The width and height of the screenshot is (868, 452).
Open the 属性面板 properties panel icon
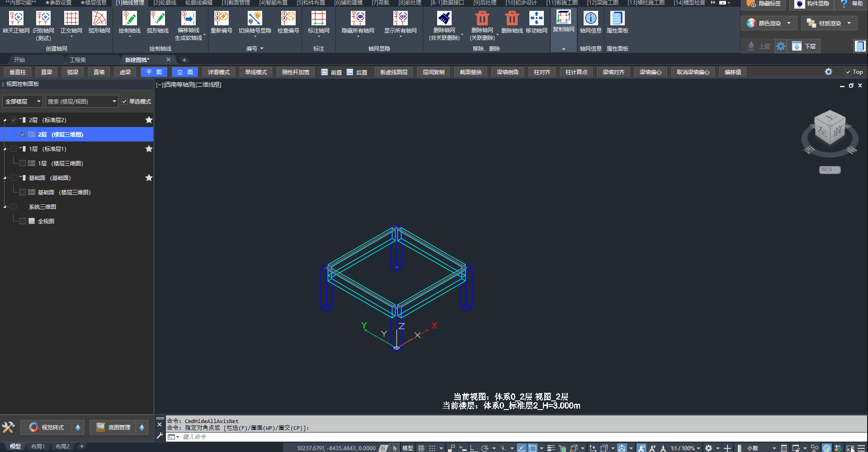pyautogui.click(x=617, y=19)
